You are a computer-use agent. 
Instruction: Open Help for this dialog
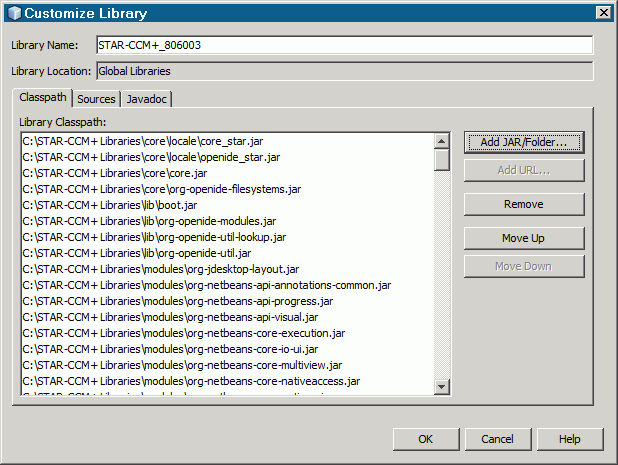570,439
